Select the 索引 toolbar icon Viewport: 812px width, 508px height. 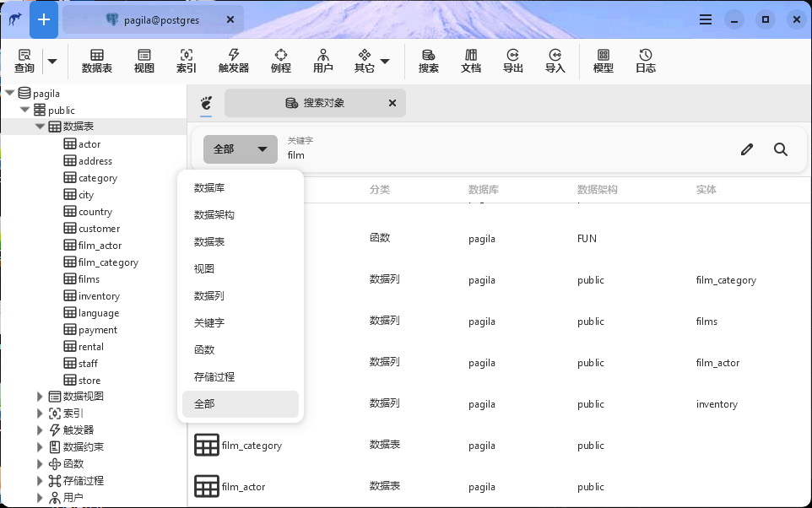(x=186, y=61)
